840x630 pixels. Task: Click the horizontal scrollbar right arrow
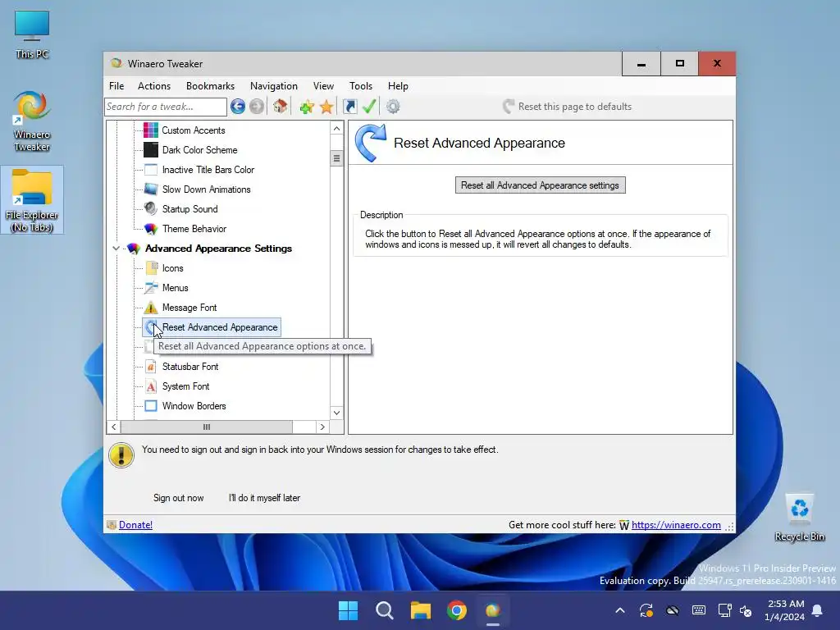tap(322, 427)
